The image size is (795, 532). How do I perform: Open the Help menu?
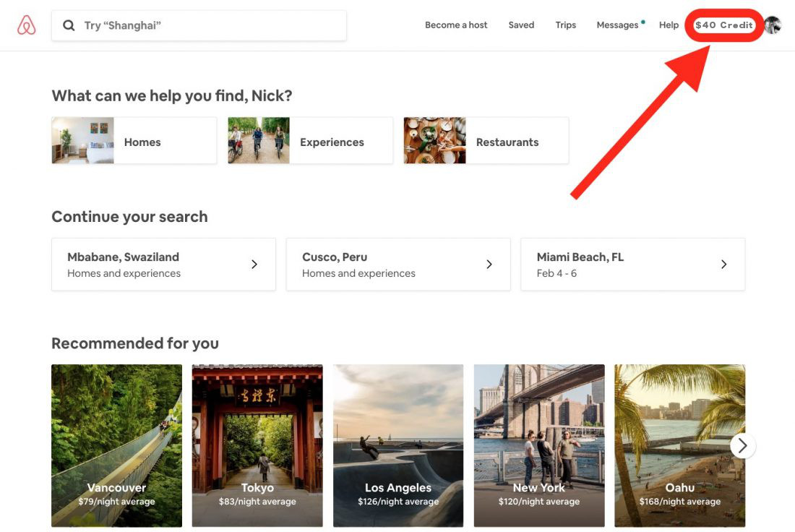(669, 25)
